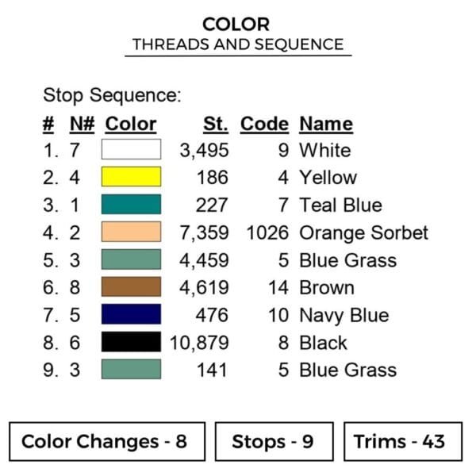The height and width of the screenshot is (476, 476).
Task: Pick the Teal Blue color swatch
Action: pyautogui.click(x=131, y=205)
